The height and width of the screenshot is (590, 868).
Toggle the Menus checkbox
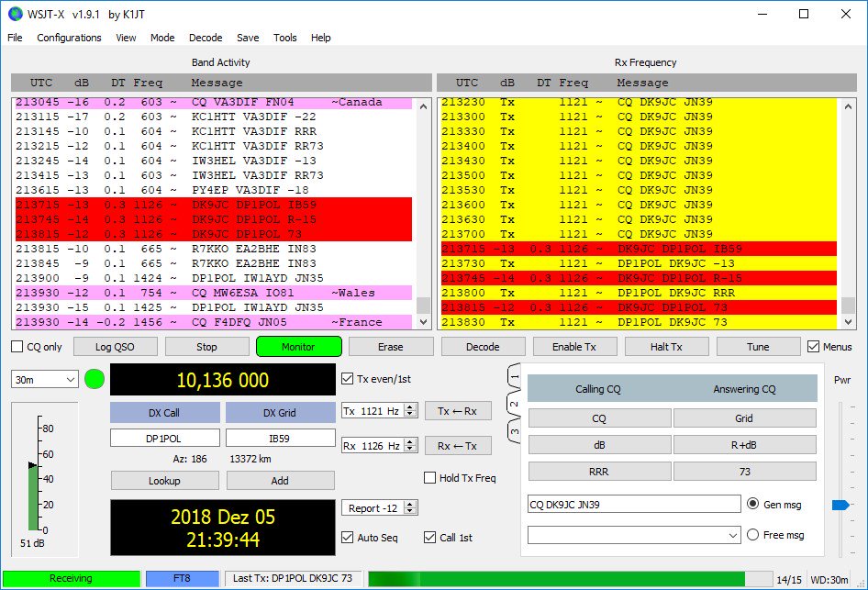tap(813, 347)
